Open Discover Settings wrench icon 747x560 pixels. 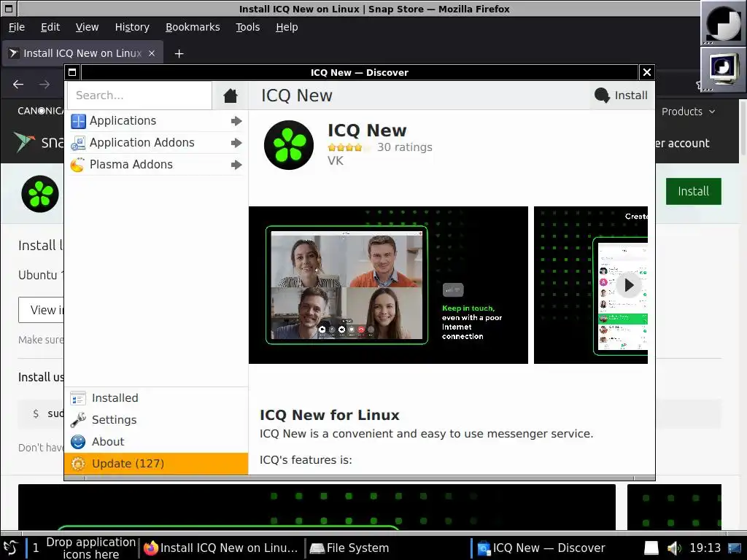[78, 420]
